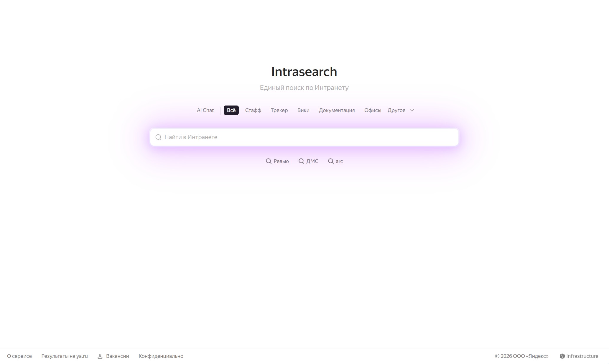The width and height of the screenshot is (609, 364).
Task: Choose the Вики tab
Action: tap(303, 110)
